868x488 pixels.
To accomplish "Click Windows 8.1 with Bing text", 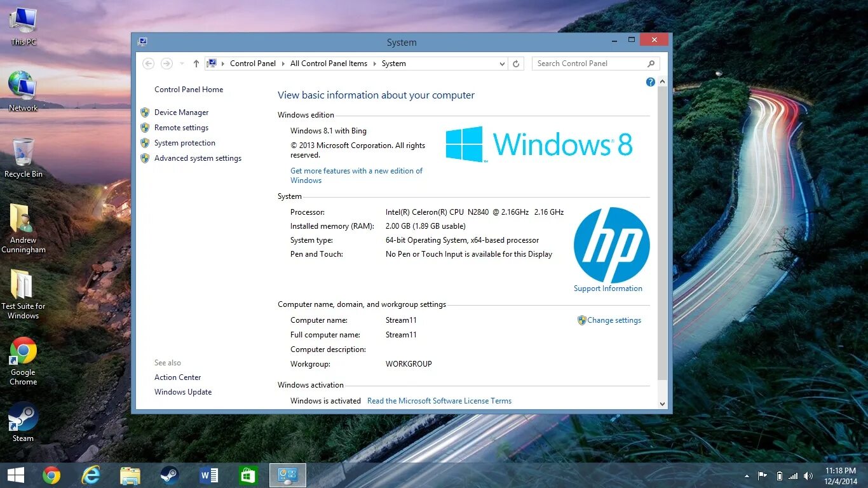I will tap(329, 131).
